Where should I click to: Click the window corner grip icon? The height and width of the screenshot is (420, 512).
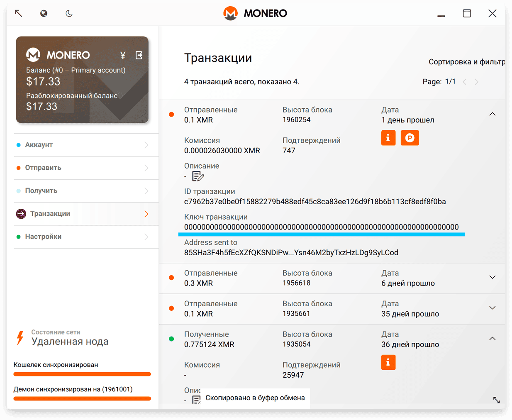click(496, 400)
